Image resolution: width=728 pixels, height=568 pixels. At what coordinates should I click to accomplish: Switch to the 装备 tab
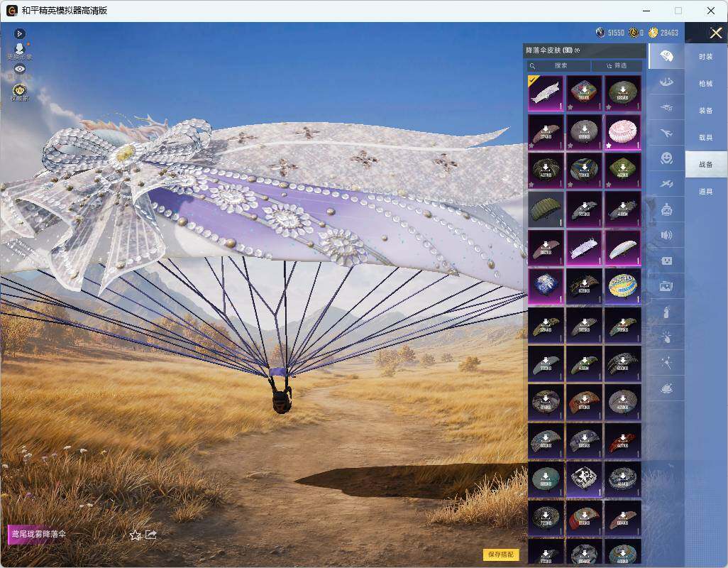706,111
